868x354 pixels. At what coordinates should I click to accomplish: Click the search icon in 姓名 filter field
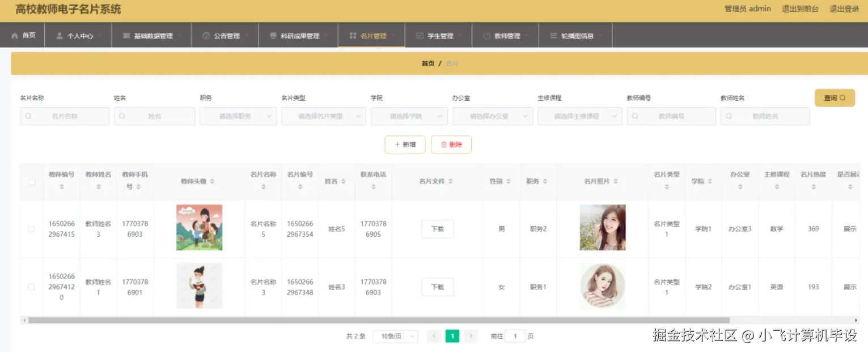(122, 116)
